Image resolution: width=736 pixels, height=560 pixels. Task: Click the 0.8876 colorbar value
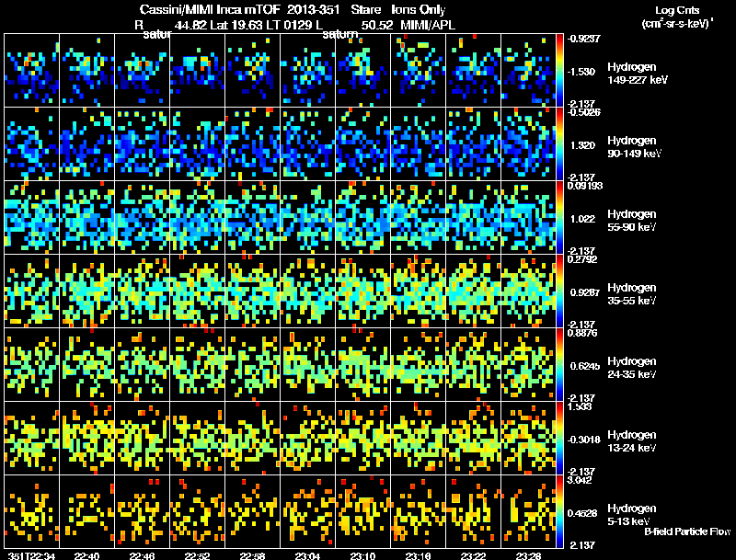[582, 333]
